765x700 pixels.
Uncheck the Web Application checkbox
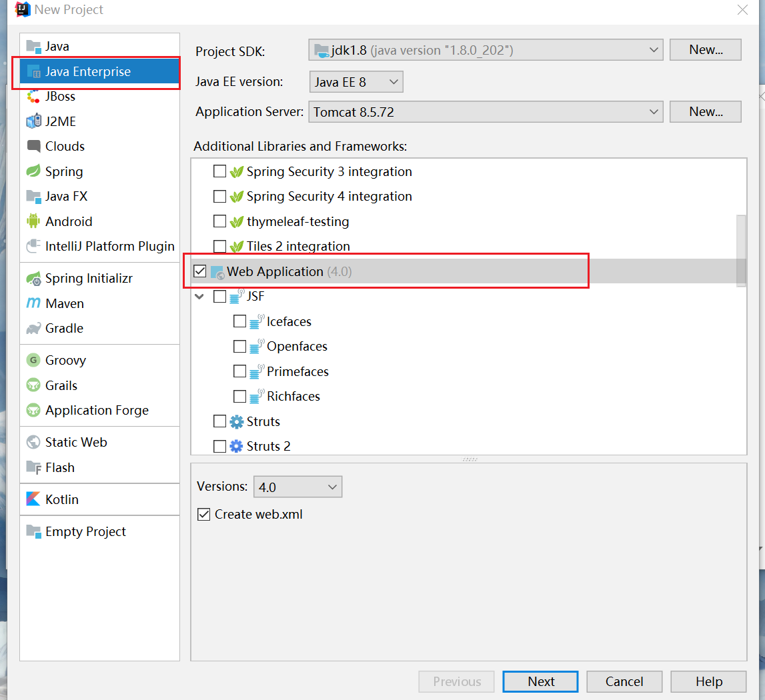[x=200, y=271]
